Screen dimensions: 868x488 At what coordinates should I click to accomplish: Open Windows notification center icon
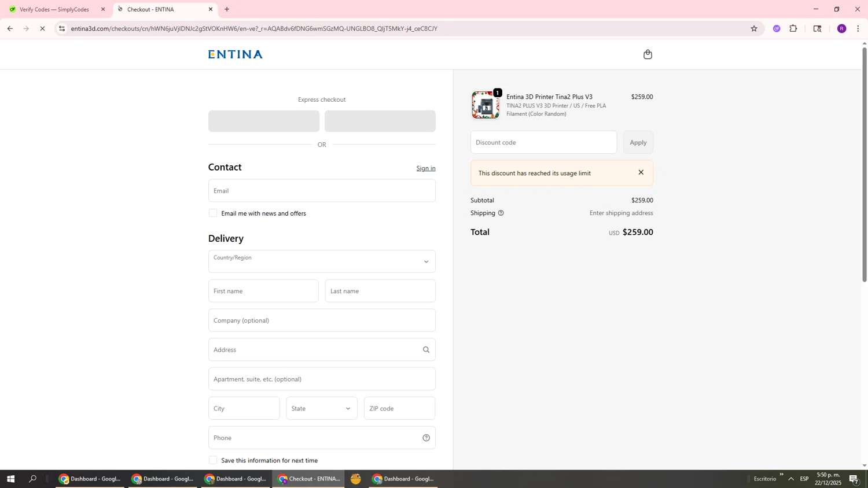pos(854,479)
